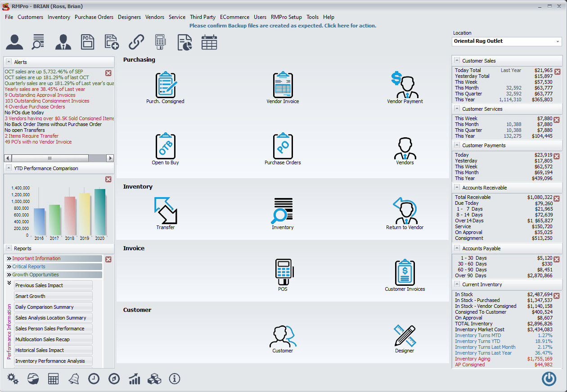
Task: Click the calendar toolbar icon
Action: [209, 42]
